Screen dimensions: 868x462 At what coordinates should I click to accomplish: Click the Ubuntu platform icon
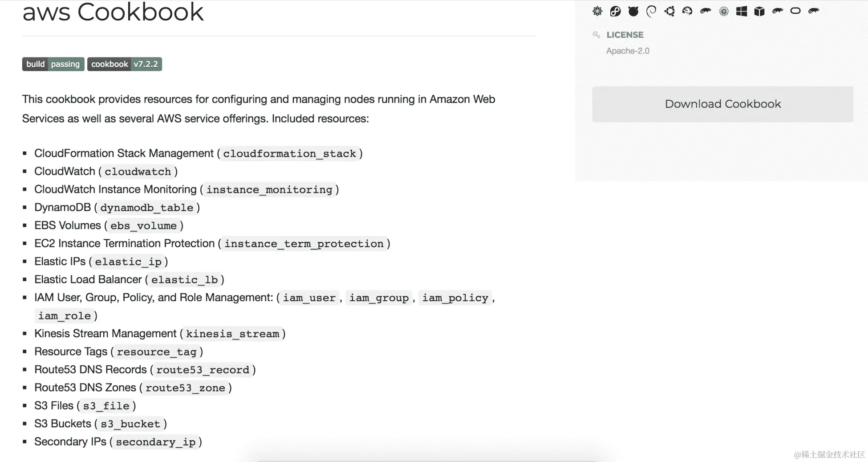pyautogui.click(x=669, y=11)
